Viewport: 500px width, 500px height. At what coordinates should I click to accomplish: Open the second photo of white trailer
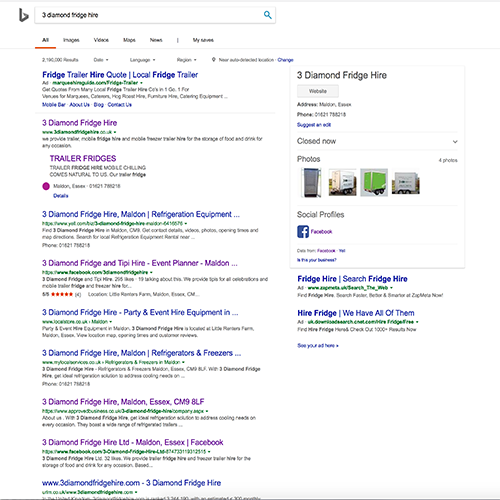tap(342, 182)
